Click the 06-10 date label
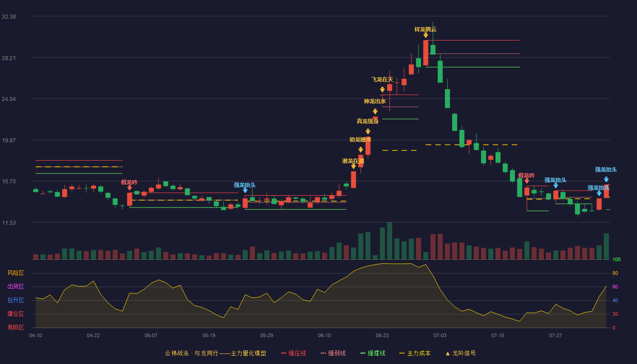Viewport: 637px width, 364px height. 324,335
